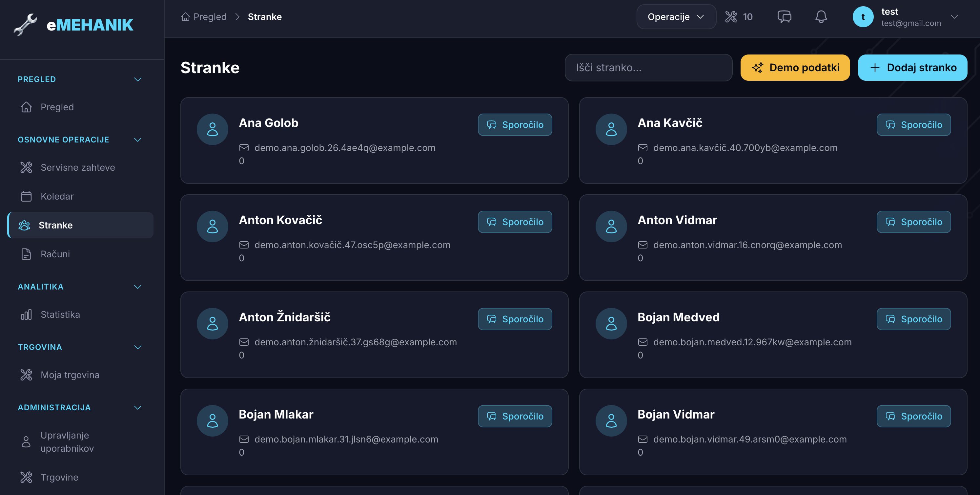
Task: Click the home icon in breadcrumb
Action: (x=186, y=17)
